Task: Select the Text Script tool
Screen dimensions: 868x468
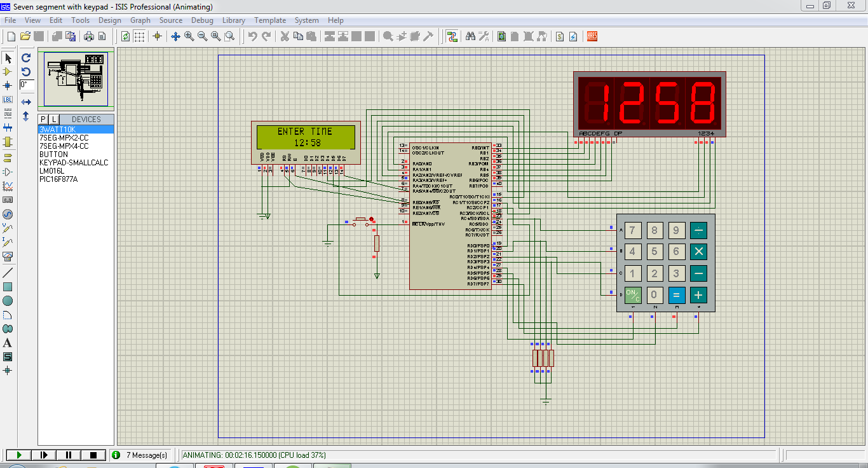Action: 8,113
